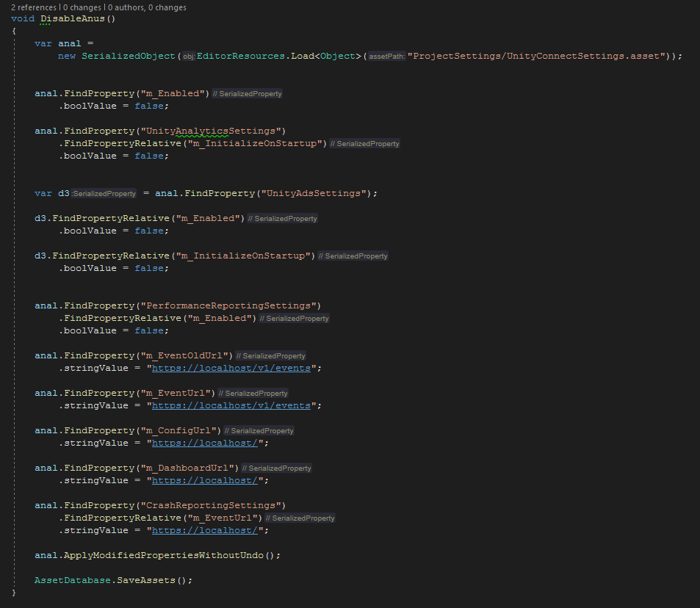700x608 pixels.
Task: Click the "PerformanceReportingSettings" string
Action: [228, 306]
